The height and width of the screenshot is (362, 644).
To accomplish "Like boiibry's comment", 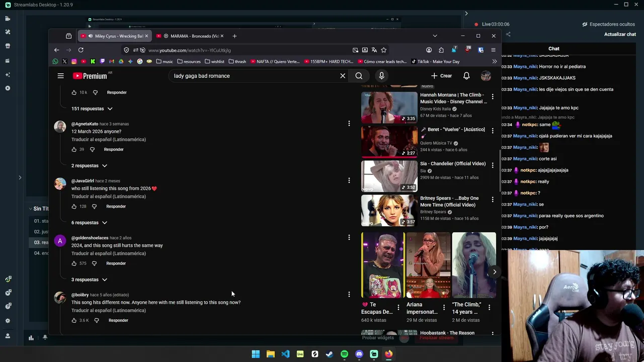I will tap(74, 320).
